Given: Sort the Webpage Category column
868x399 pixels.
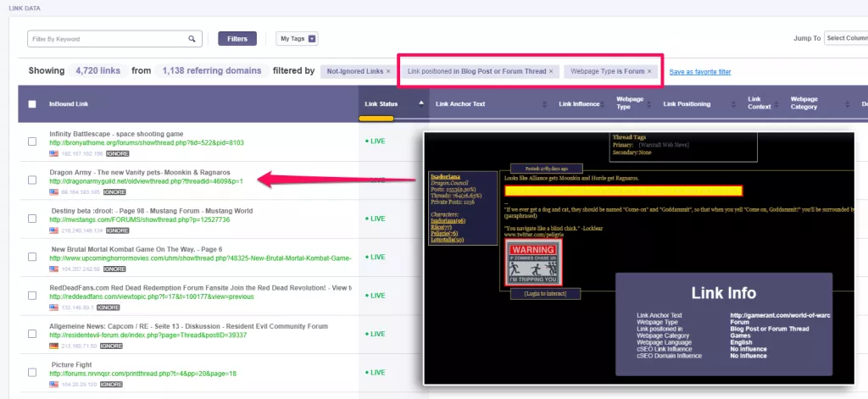Looking at the screenshot, I should [x=848, y=104].
